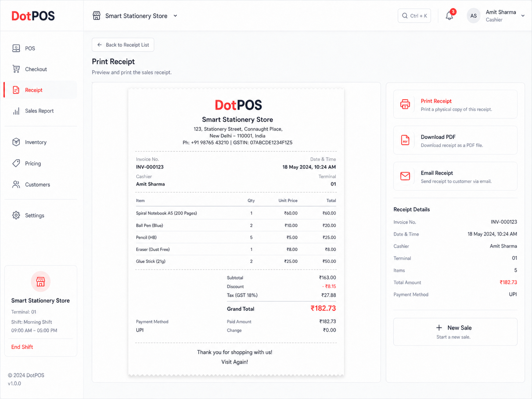This screenshot has width=532, height=399.
Task: Click the store icon in the top bar
Action: click(x=97, y=16)
